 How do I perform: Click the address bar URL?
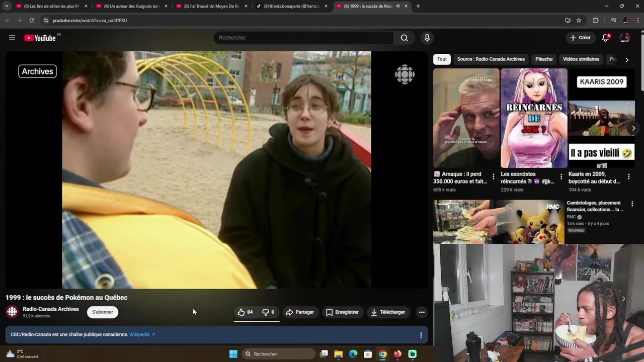(90, 21)
